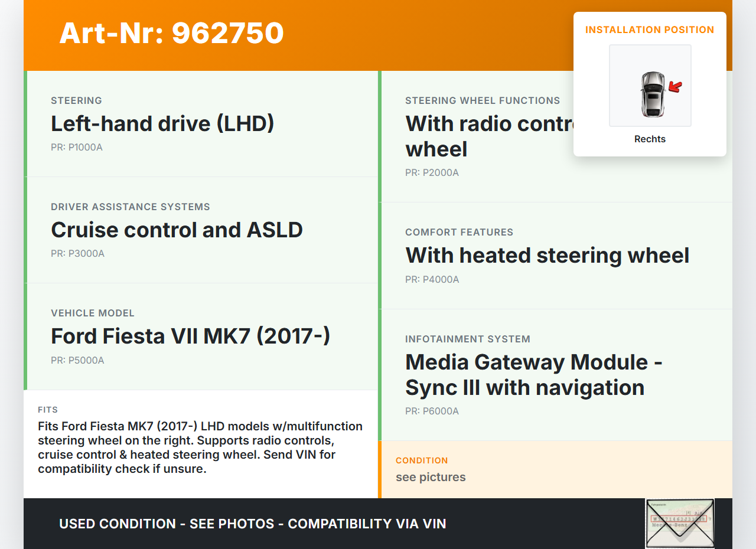Click the orange "CONDITION" label
The width and height of the screenshot is (756, 549).
422,460
